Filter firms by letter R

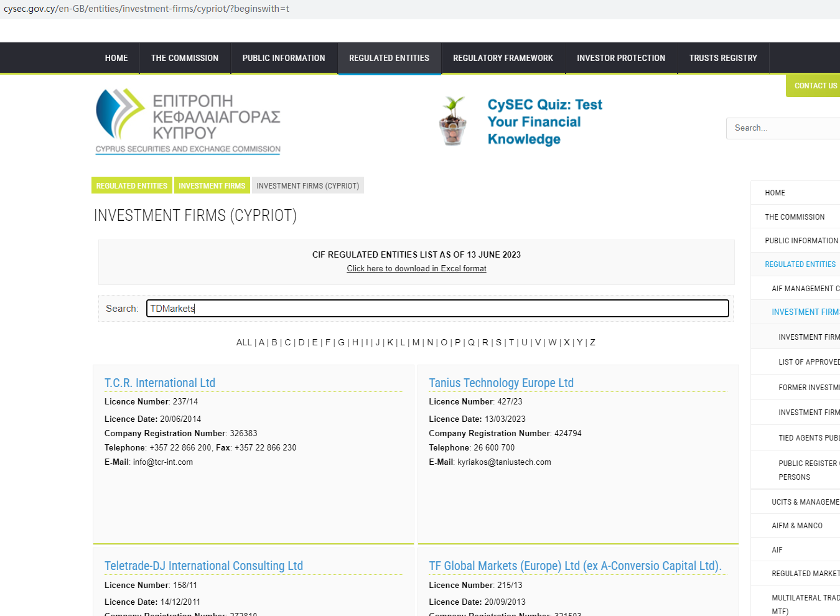pyautogui.click(x=485, y=342)
